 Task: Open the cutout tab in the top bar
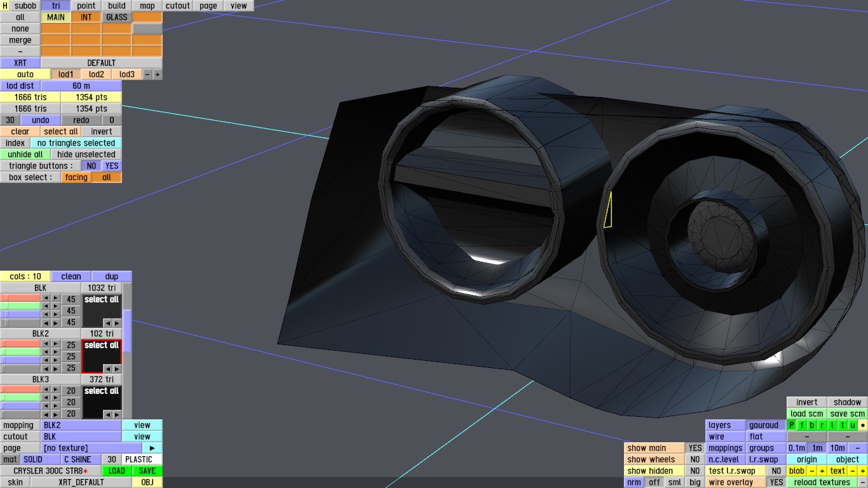(x=178, y=6)
